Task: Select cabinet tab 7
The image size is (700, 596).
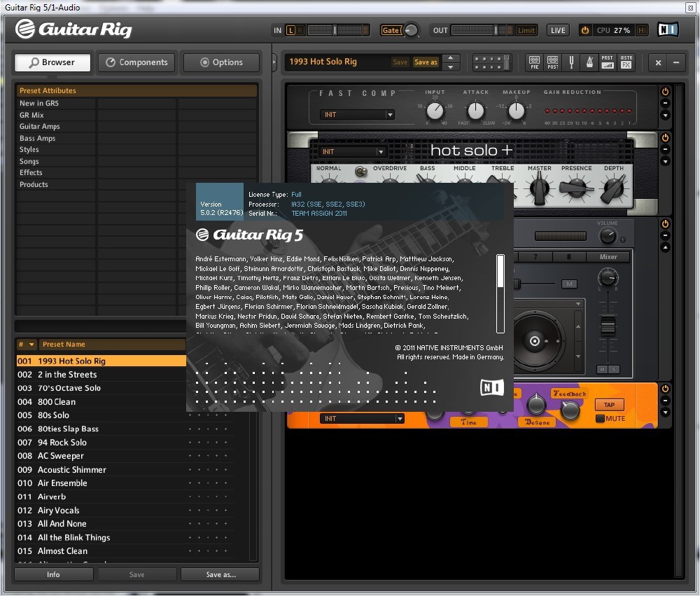Action: click(x=535, y=257)
